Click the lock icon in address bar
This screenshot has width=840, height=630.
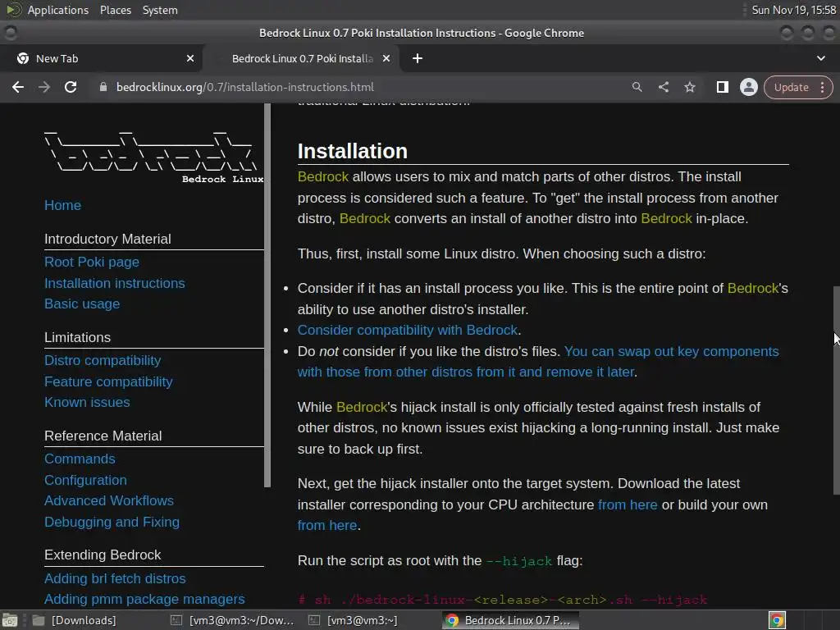pos(103,87)
